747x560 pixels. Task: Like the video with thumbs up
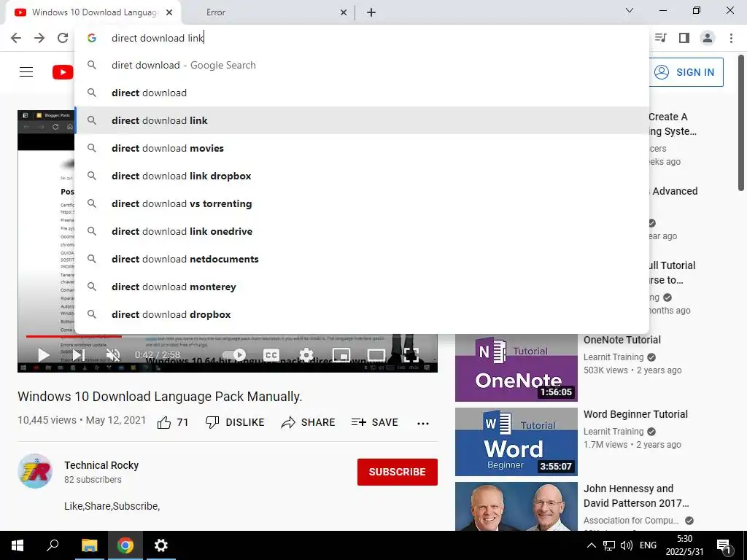coord(172,422)
